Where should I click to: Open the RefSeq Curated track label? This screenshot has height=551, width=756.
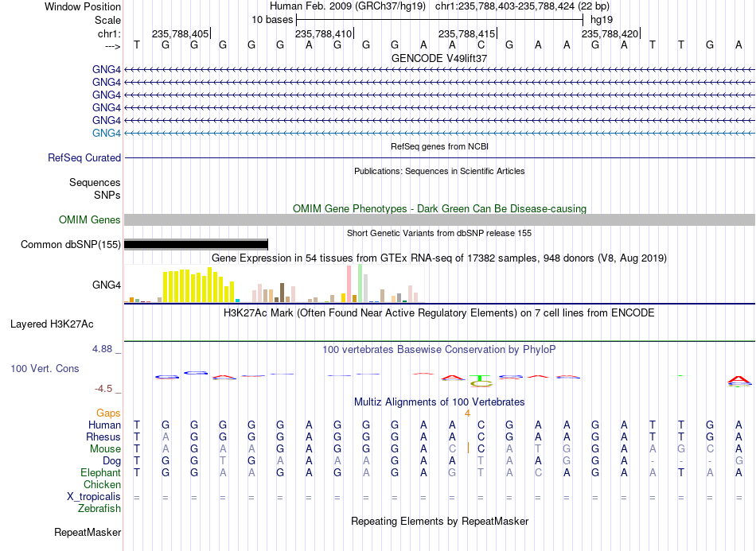tap(84, 157)
